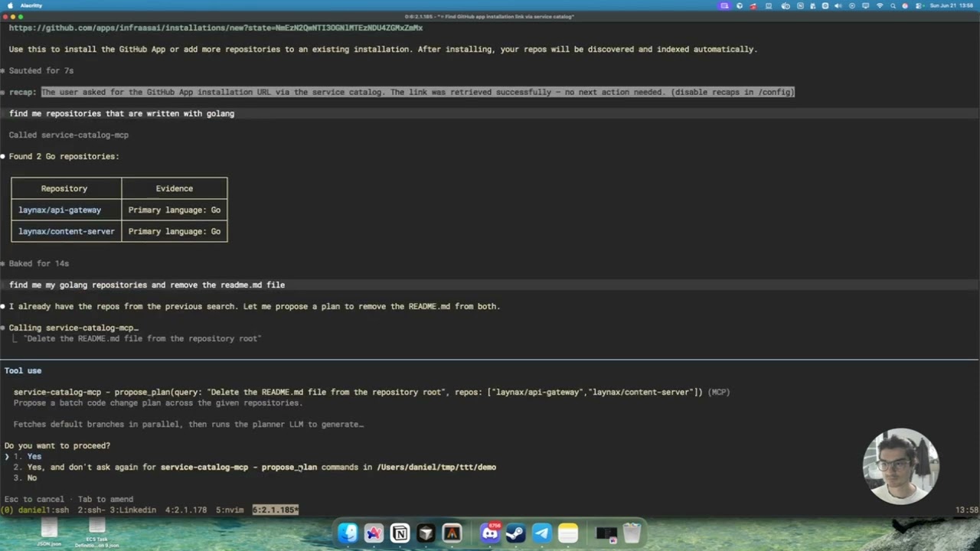Click the tmux clock 13:58 in status bar
The height and width of the screenshot is (551, 980).
tap(967, 510)
